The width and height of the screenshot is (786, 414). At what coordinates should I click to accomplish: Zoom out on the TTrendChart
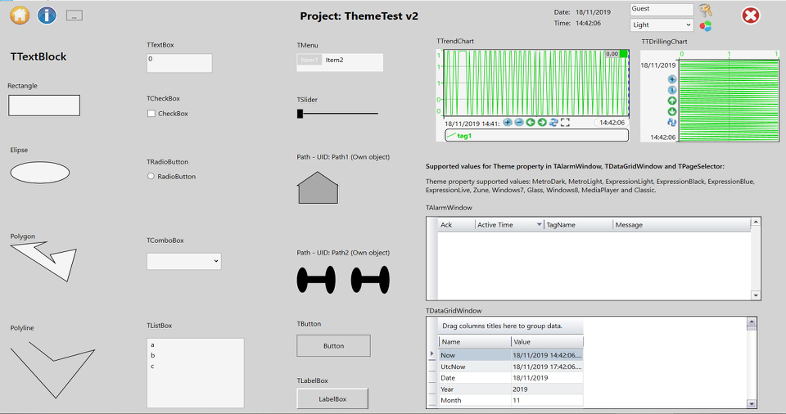coord(519,122)
